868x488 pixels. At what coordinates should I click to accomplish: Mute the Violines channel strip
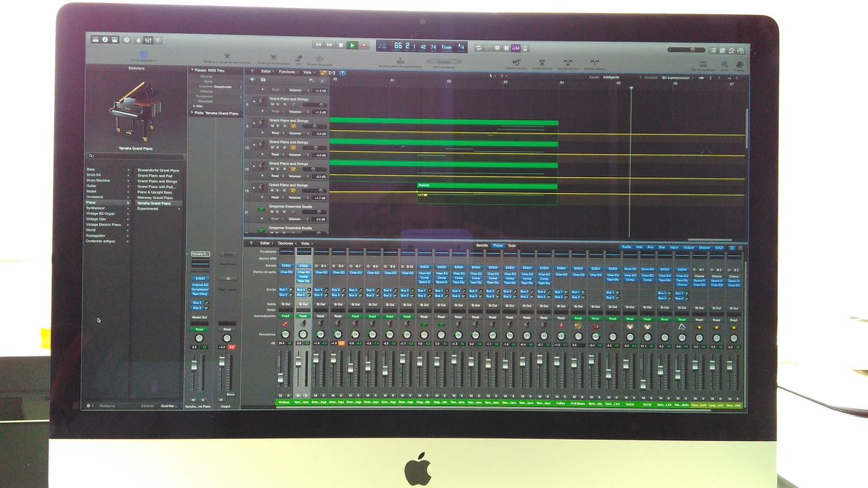click(x=280, y=395)
